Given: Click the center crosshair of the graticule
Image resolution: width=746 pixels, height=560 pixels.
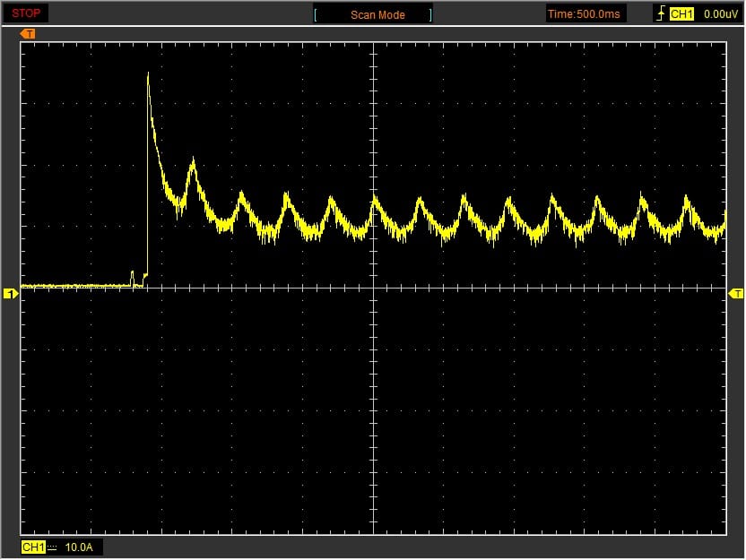Looking at the screenshot, I should point(373,288).
